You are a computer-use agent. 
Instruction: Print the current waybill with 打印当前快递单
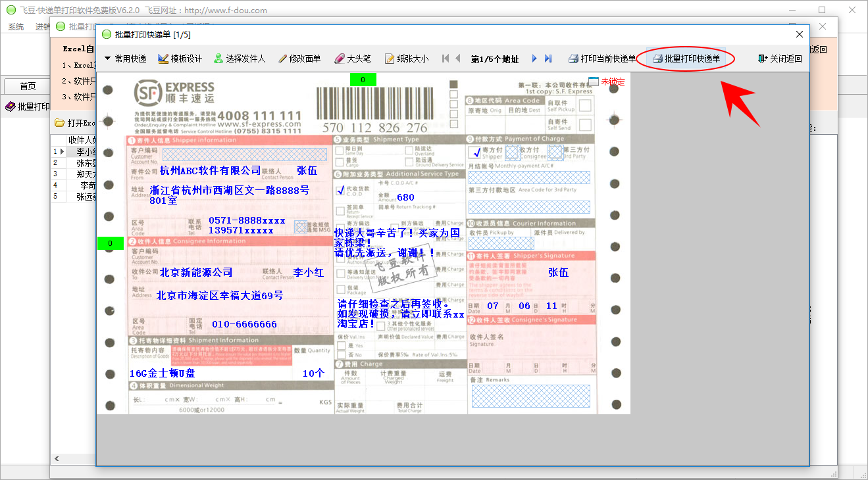[601, 59]
